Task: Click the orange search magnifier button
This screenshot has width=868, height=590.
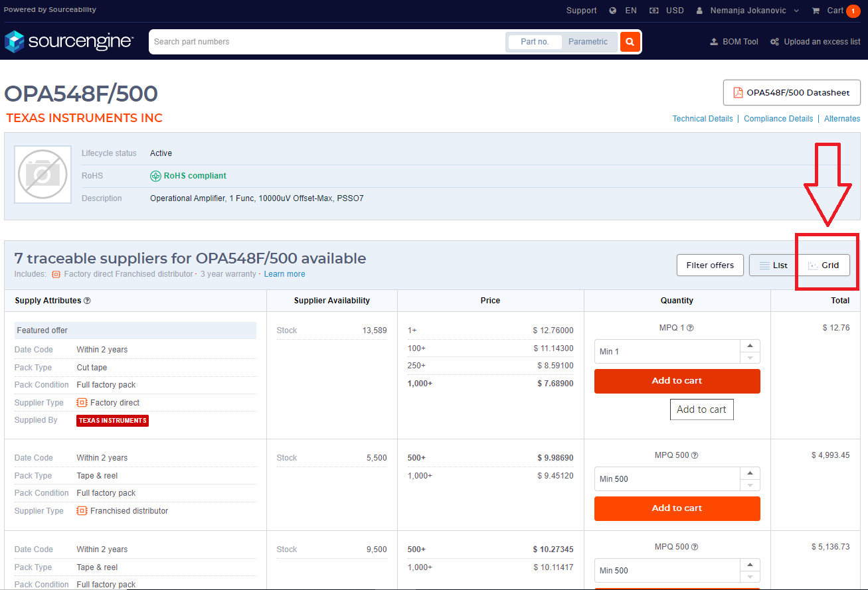Action: click(630, 42)
